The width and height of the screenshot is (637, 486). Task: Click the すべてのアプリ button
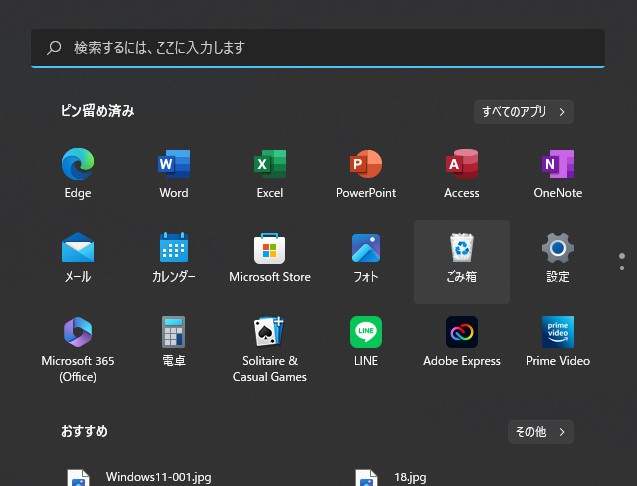[524, 112]
